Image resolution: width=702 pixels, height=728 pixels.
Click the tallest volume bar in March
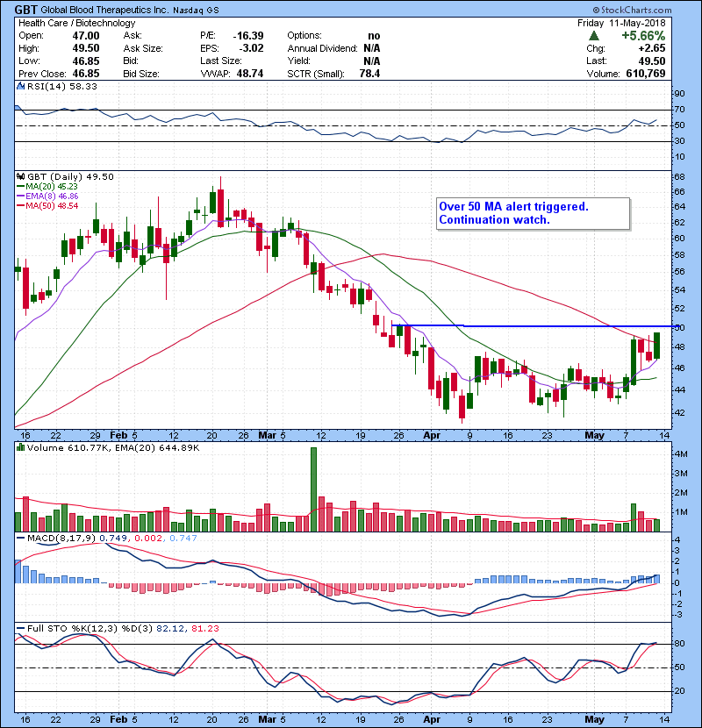tap(313, 489)
